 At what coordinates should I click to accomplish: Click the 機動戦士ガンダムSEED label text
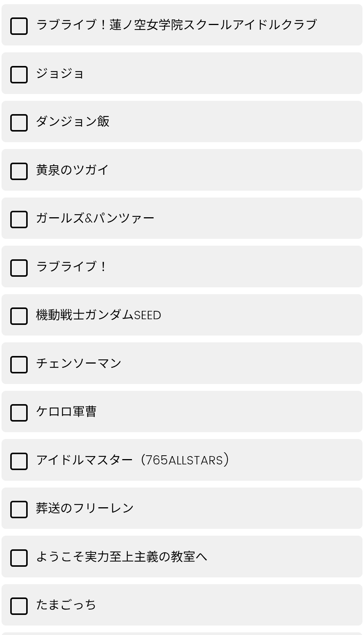[99, 315]
